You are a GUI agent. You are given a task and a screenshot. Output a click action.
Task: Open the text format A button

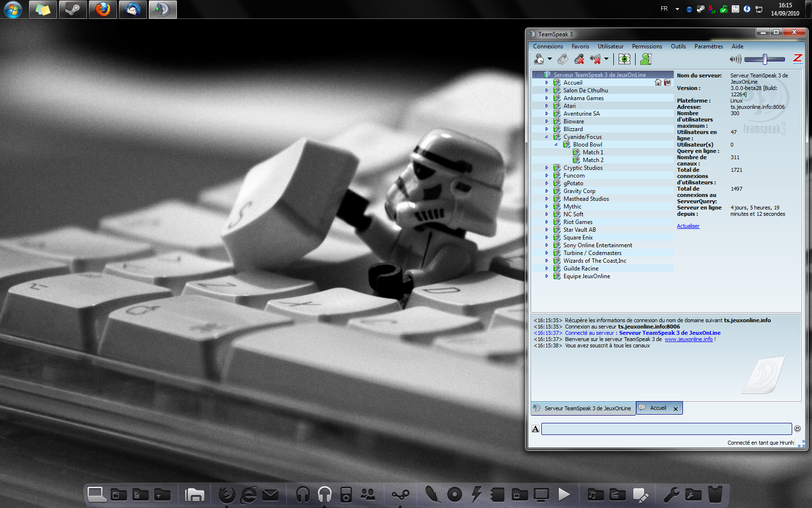536,429
